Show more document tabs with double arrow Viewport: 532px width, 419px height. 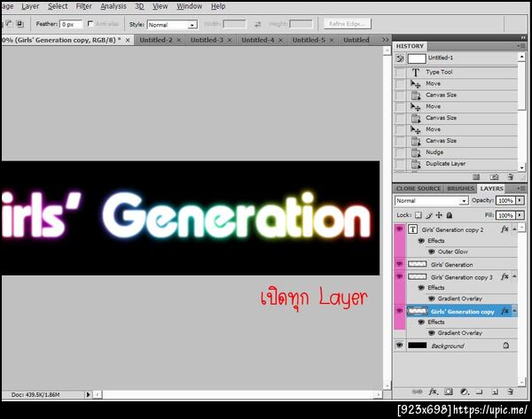(x=385, y=40)
